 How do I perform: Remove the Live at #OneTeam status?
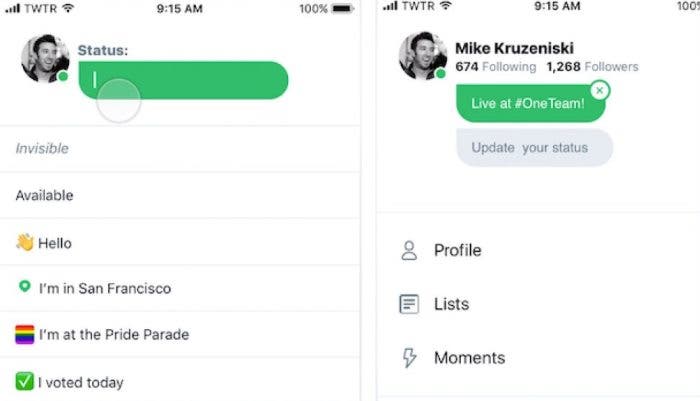point(598,91)
